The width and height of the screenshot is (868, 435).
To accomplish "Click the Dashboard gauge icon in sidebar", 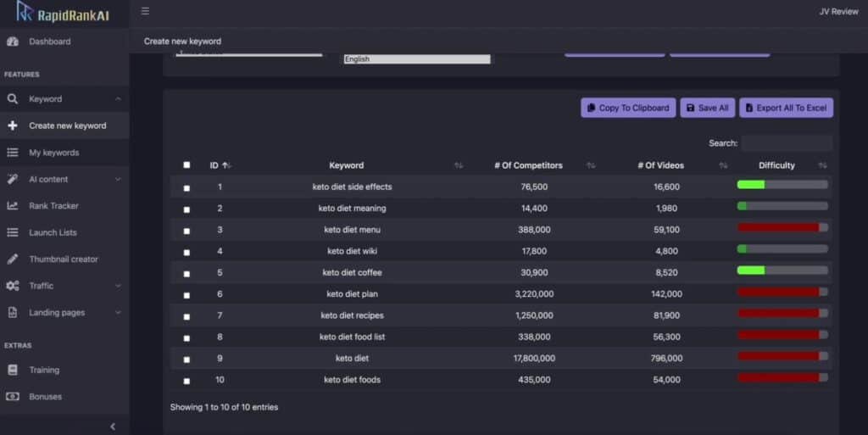I will click(13, 42).
